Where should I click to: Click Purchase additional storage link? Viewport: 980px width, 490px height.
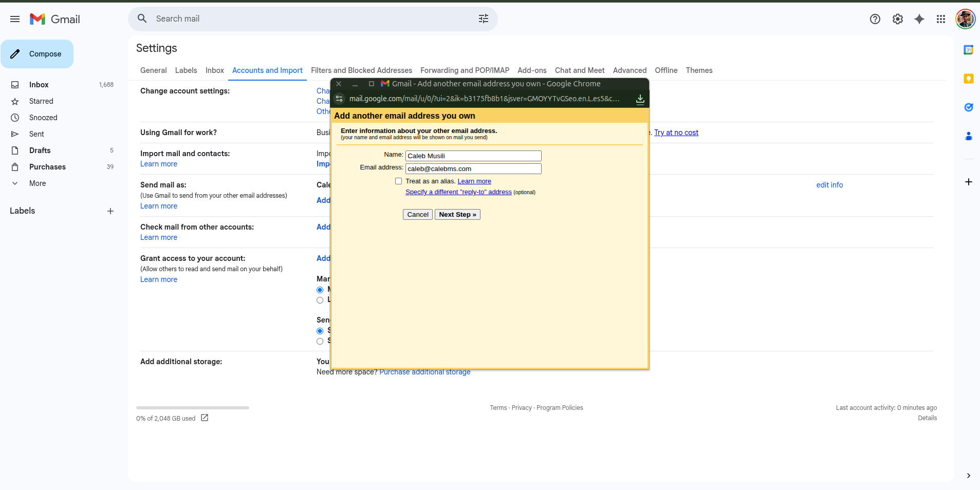tap(425, 372)
